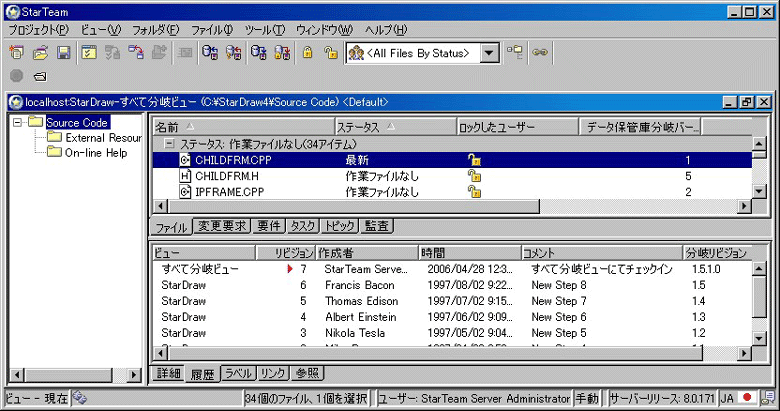Collapse the Source Code tree node

[x=17, y=122]
